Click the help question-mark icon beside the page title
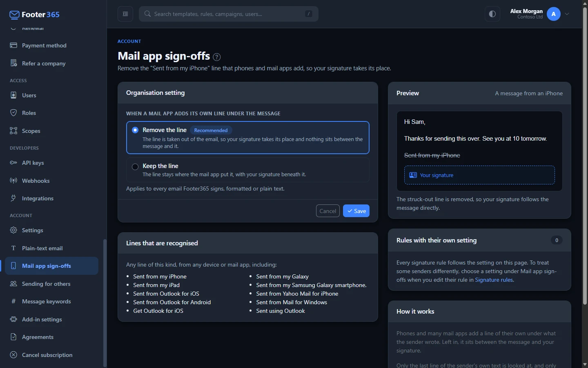 (217, 57)
